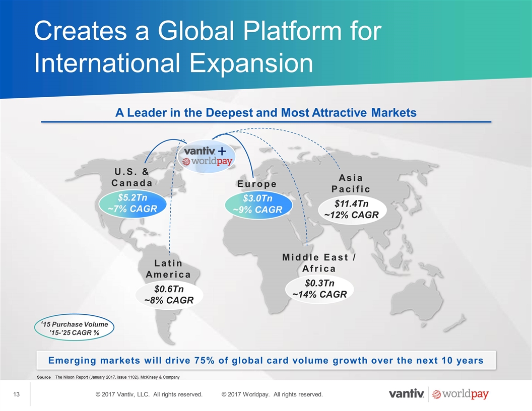Screen dimensions: 532x411
Task: Select the Asia Pacific region label
Action: pyautogui.click(x=351, y=183)
